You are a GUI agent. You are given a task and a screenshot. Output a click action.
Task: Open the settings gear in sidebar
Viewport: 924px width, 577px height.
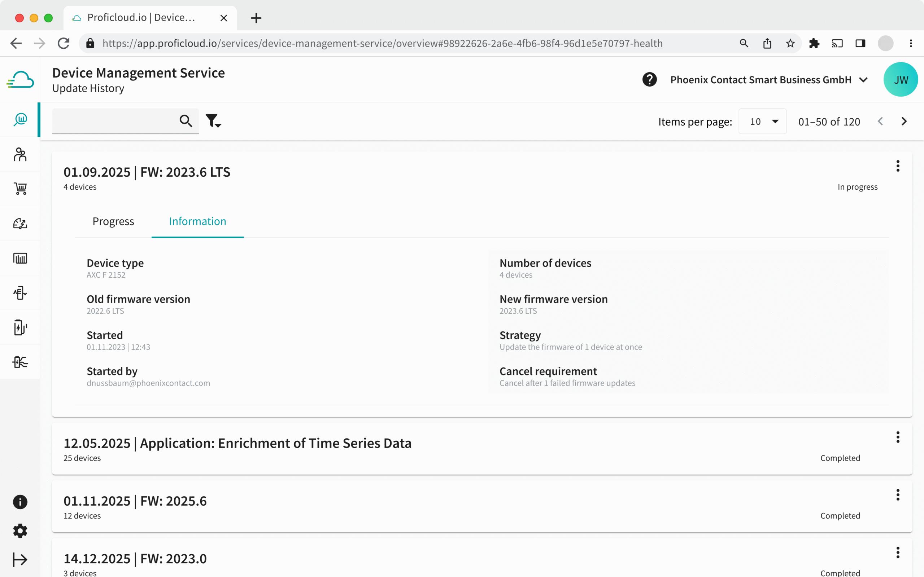[x=20, y=530]
